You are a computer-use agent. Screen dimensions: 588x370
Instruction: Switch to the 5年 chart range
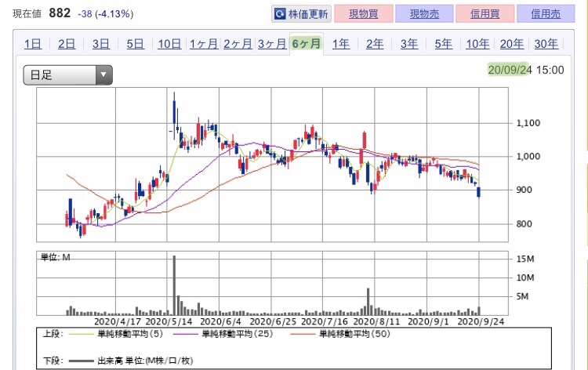tap(443, 44)
